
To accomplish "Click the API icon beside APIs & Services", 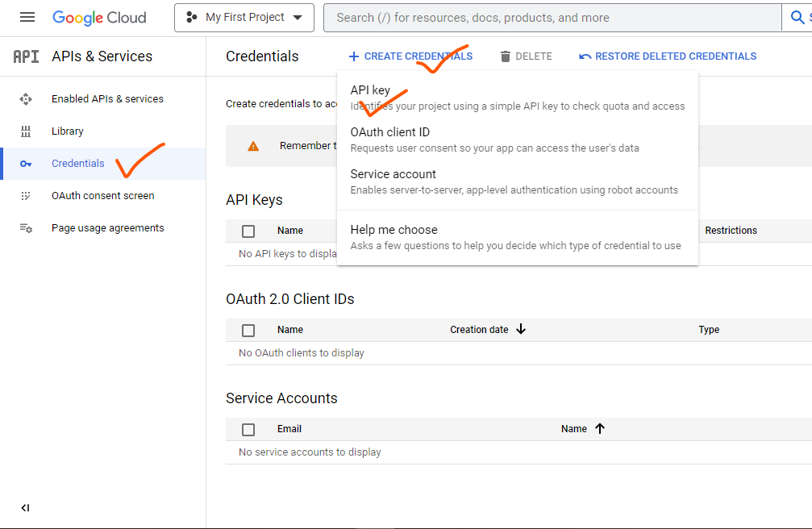I will (26, 56).
